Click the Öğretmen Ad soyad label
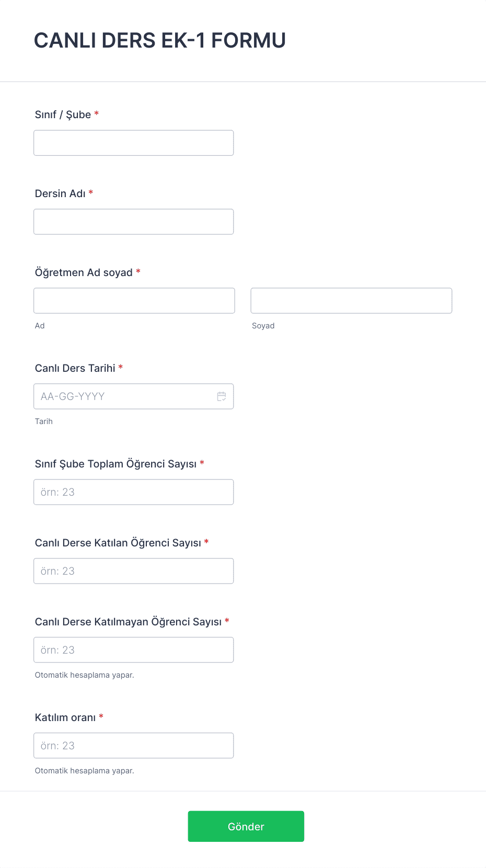The width and height of the screenshot is (486, 868). click(x=84, y=272)
